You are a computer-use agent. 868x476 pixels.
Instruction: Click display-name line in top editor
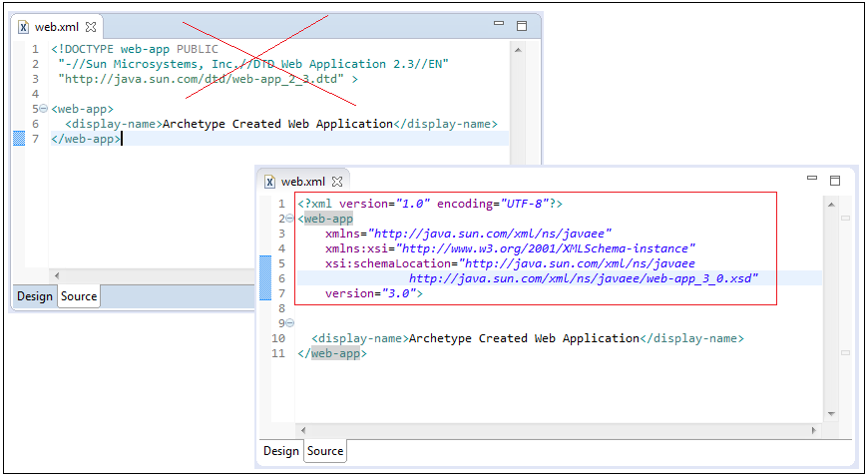click(281, 124)
